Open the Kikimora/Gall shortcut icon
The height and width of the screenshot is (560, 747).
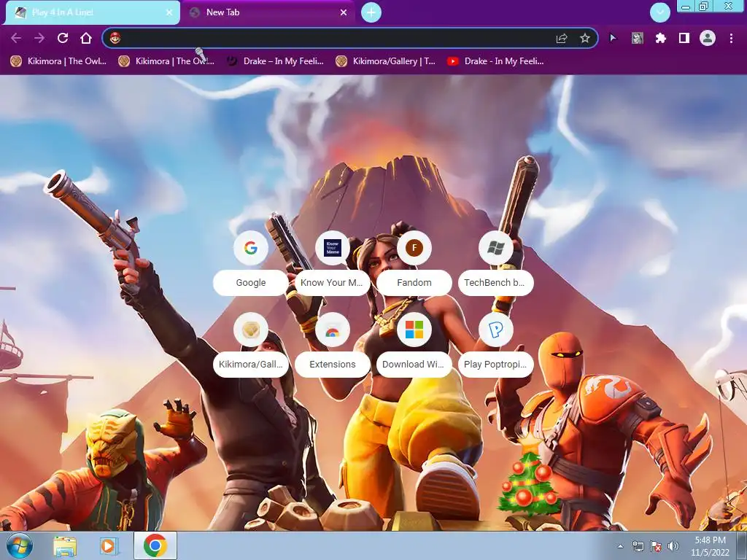pos(251,330)
